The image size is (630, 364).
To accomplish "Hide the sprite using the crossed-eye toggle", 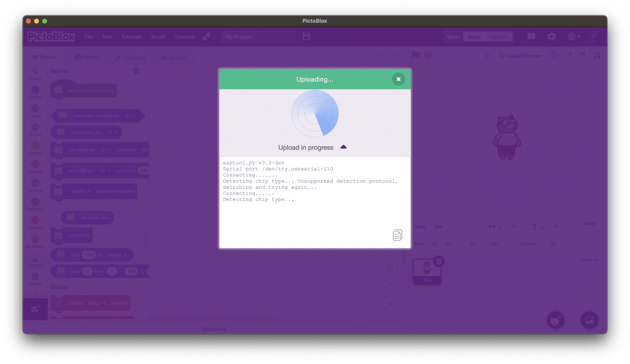I will [449, 243].
